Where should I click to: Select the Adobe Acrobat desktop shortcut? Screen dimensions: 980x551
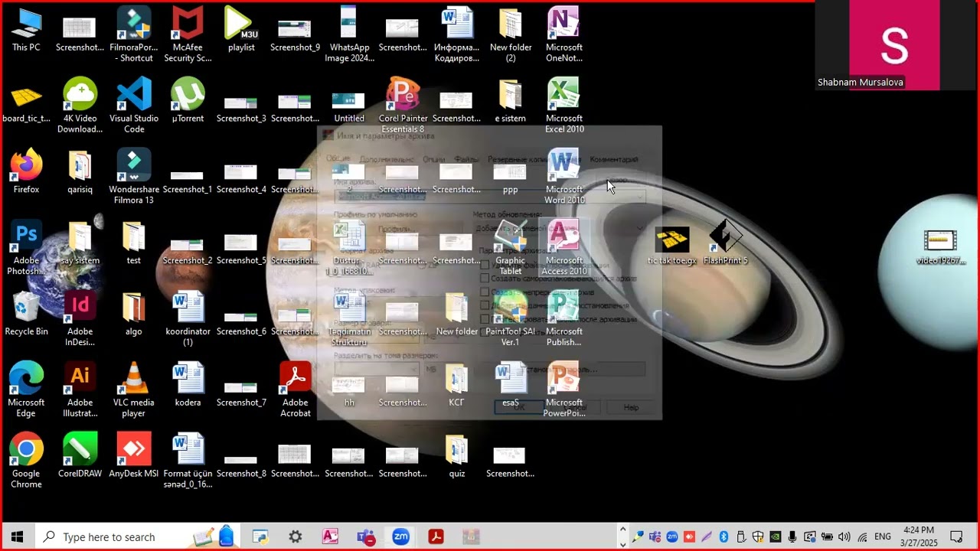pyautogui.click(x=296, y=390)
